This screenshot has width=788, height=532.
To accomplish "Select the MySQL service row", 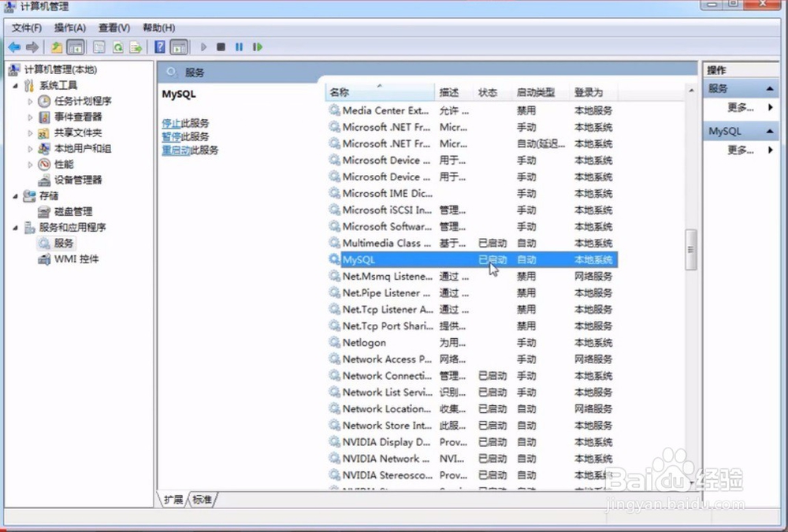I will point(472,260).
